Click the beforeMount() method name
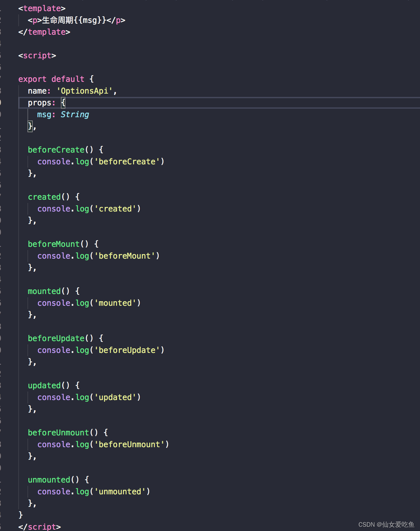 click(x=54, y=244)
